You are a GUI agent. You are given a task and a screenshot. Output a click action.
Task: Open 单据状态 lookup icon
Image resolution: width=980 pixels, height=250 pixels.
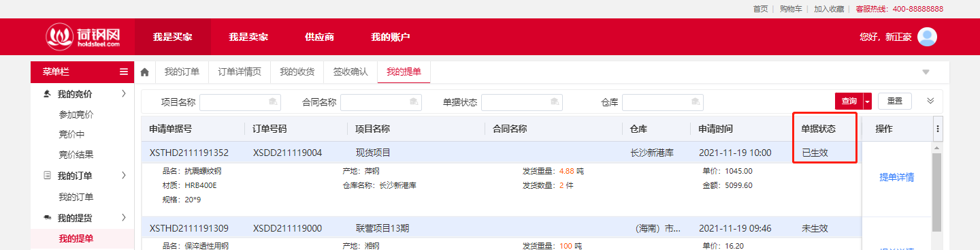click(555, 101)
